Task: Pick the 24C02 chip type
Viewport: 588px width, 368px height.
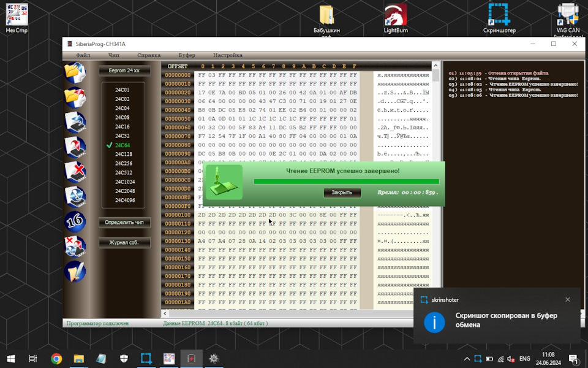Action: 123,99
